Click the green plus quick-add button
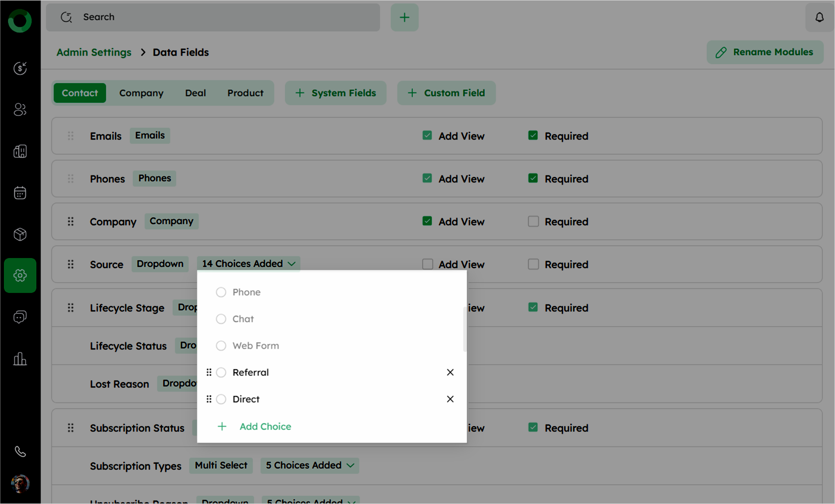835x504 pixels. pyautogui.click(x=404, y=17)
